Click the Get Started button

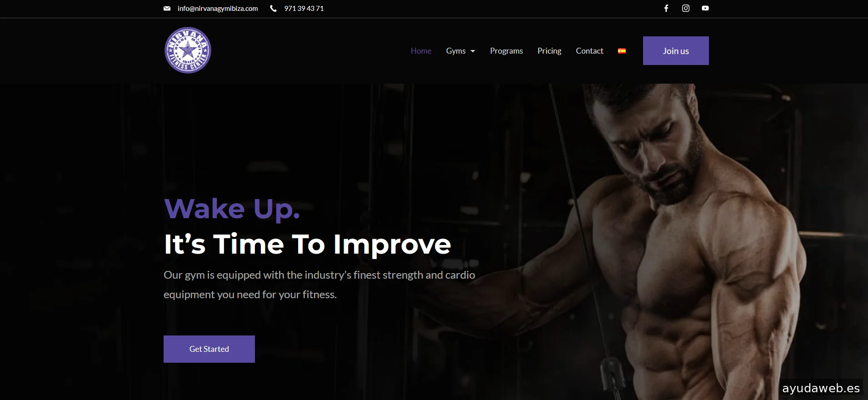[209, 349]
